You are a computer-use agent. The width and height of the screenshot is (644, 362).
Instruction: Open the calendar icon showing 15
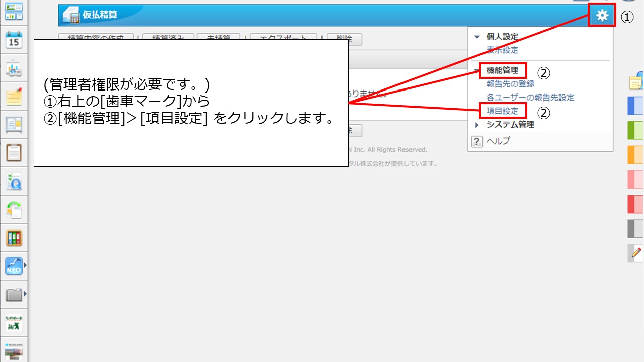pos(14,39)
